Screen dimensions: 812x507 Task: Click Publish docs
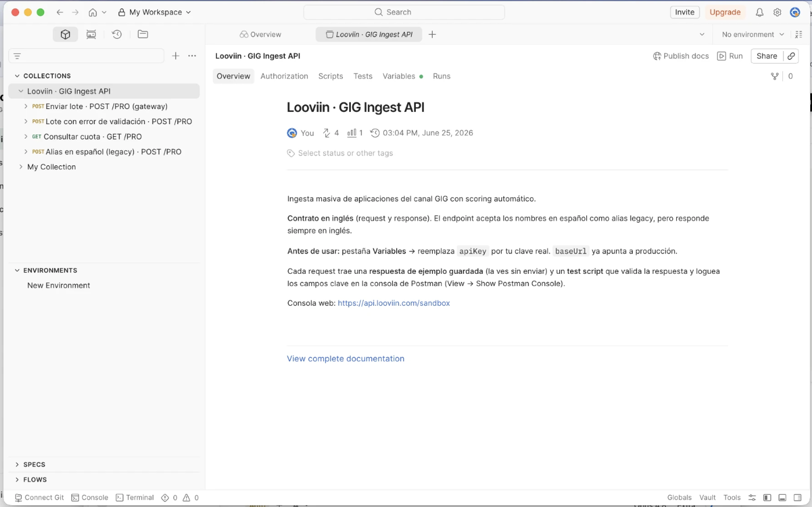pos(681,56)
